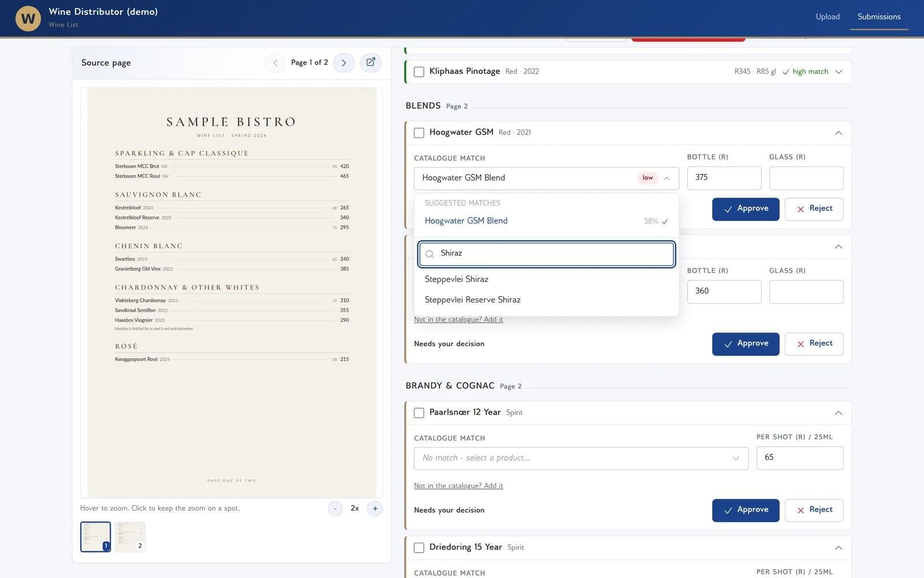Collapse the card below Hoogwater GSM
This screenshot has height=578, width=924.
(x=839, y=247)
